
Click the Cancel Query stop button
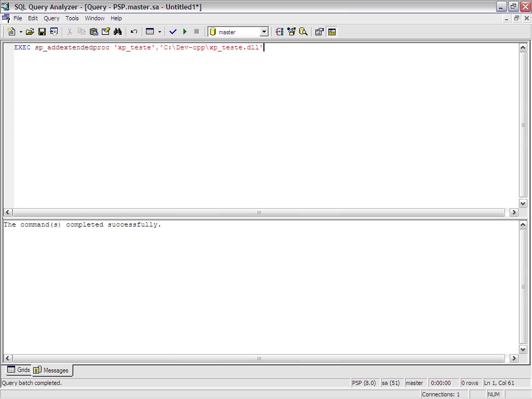click(x=196, y=31)
